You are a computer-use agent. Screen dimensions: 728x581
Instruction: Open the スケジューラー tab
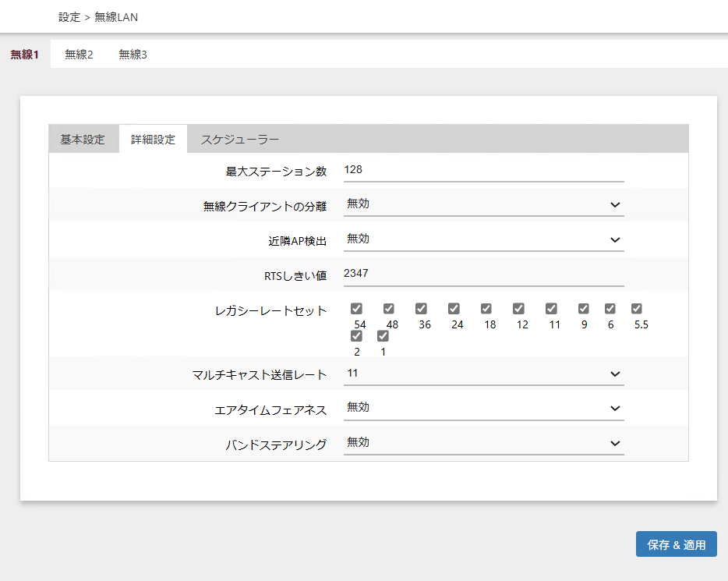point(239,140)
